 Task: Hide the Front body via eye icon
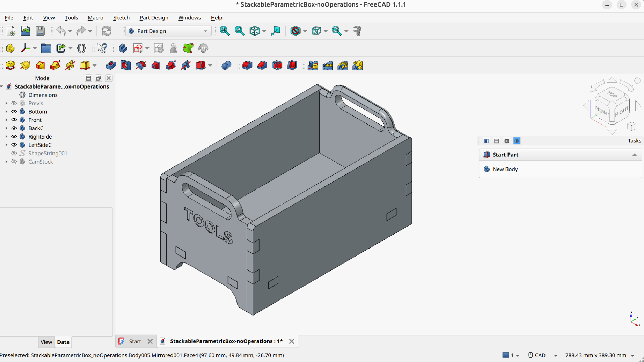[x=14, y=120]
